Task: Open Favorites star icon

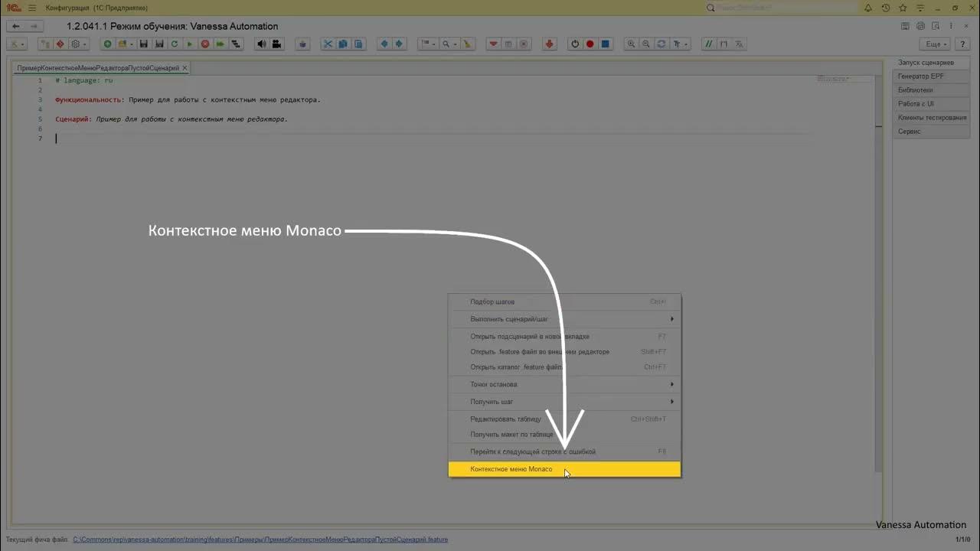Action: point(903,8)
